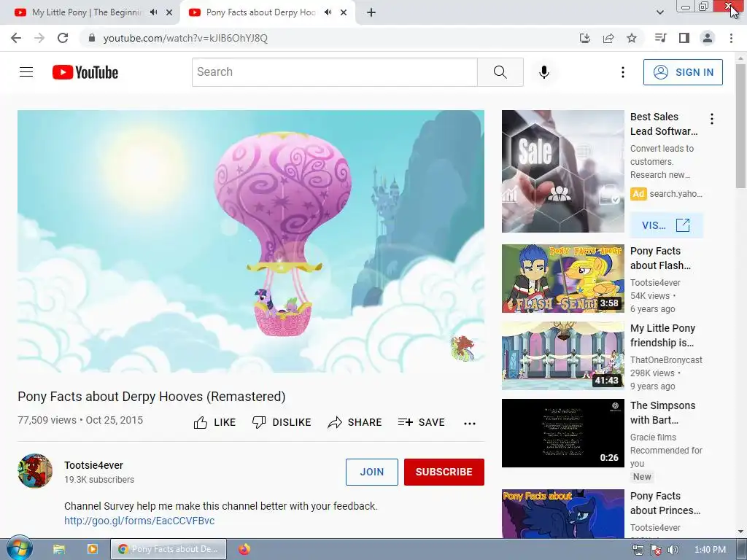
Task: View site information lock icon
Action: pos(92,38)
